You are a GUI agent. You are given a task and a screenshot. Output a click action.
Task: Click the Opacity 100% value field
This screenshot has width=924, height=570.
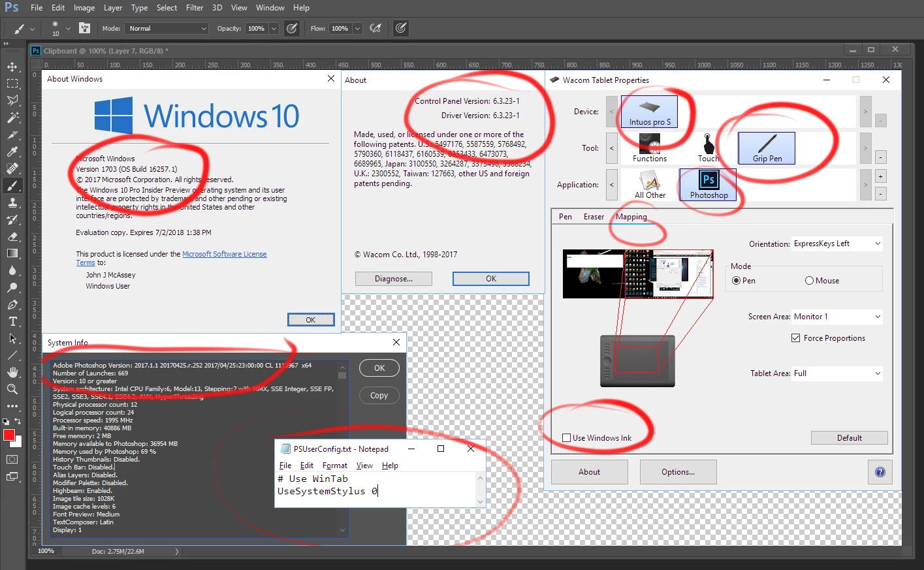click(257, 29)
